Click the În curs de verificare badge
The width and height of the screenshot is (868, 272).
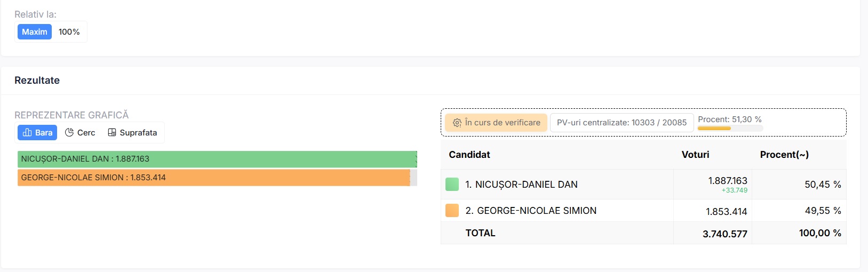click(496, 123)
